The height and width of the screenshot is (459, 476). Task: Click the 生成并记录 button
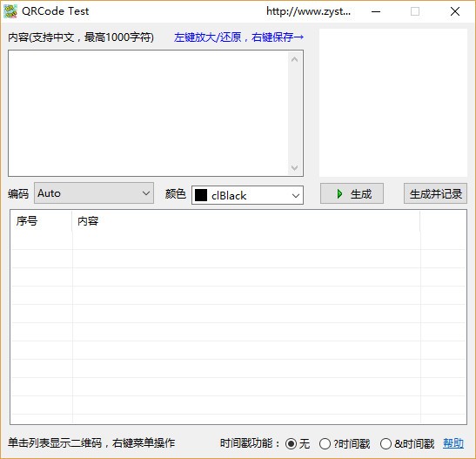click(435, 193)
